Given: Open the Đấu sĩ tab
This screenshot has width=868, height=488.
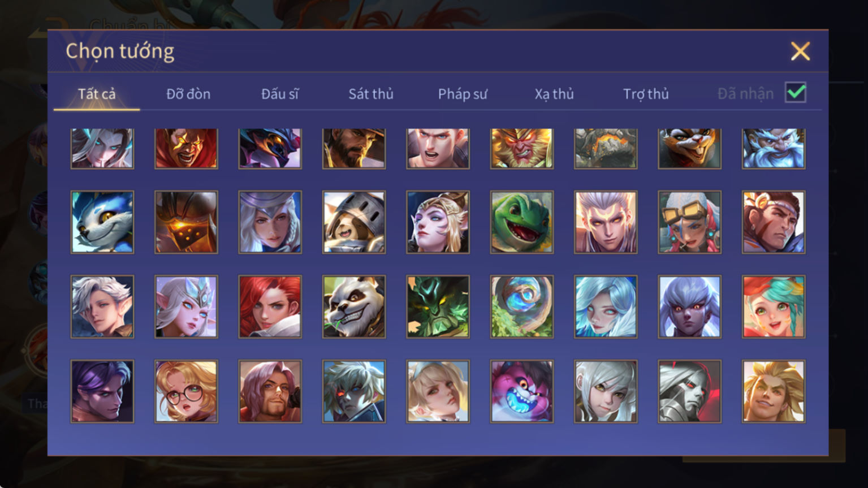Looking at the screenshot, I should (280, 94).
